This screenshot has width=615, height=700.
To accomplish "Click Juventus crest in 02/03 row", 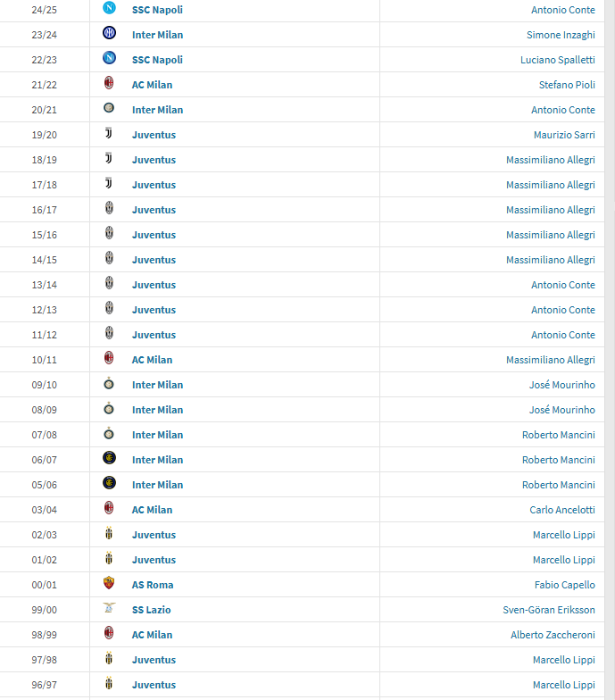I will pos(109,533).
